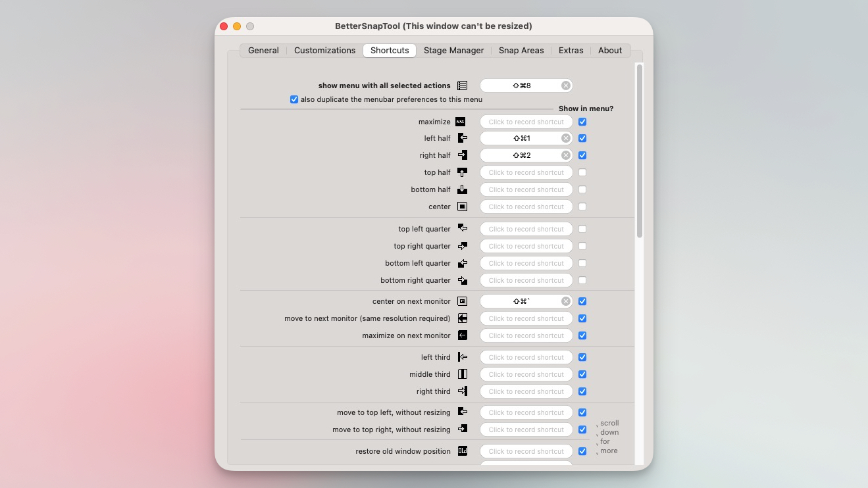Image resolution: width=868 pixels, height=488 pixels.
Task: Click the middle third icon
Action: coord(462,374)
